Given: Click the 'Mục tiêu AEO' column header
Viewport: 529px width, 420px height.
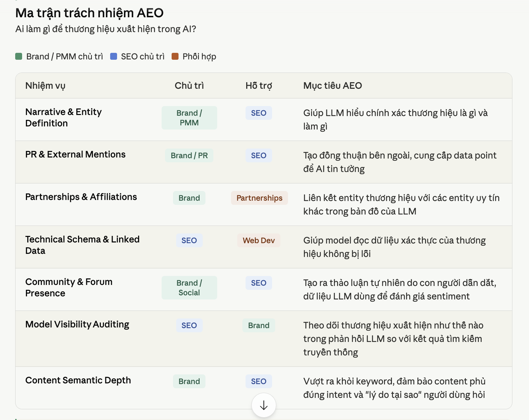Looking at the screenshot, I should coord(333,86).
